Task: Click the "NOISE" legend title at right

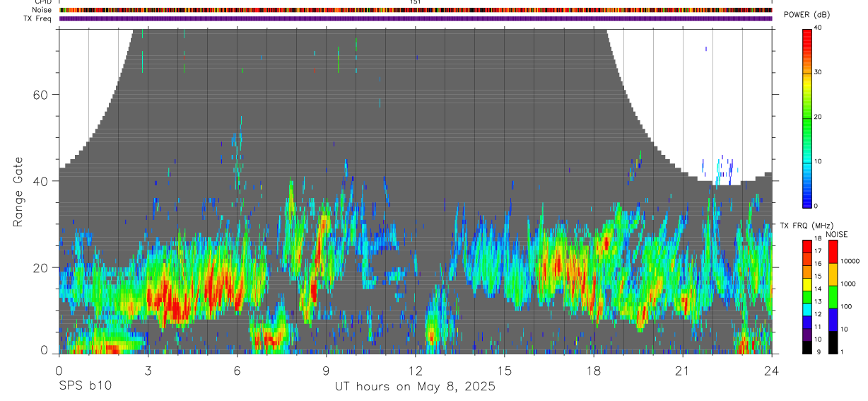Action: (x=838, y=234)
